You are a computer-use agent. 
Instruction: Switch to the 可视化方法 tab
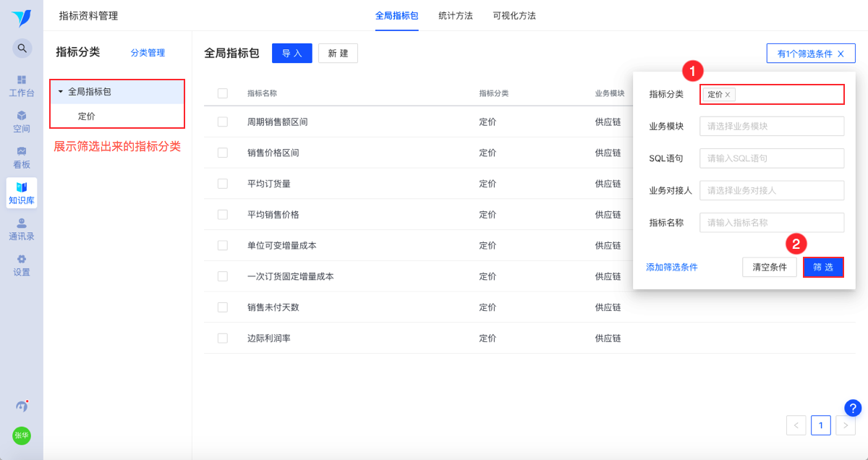coord(514,16)
